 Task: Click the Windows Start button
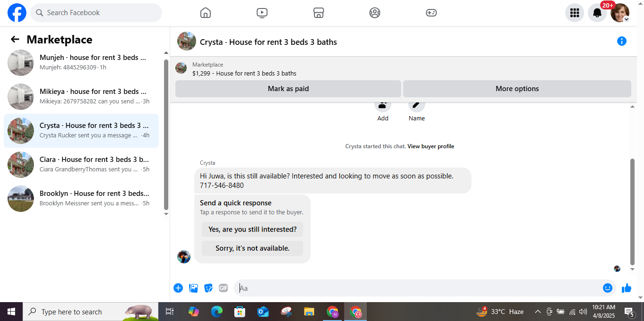point(11,312)
